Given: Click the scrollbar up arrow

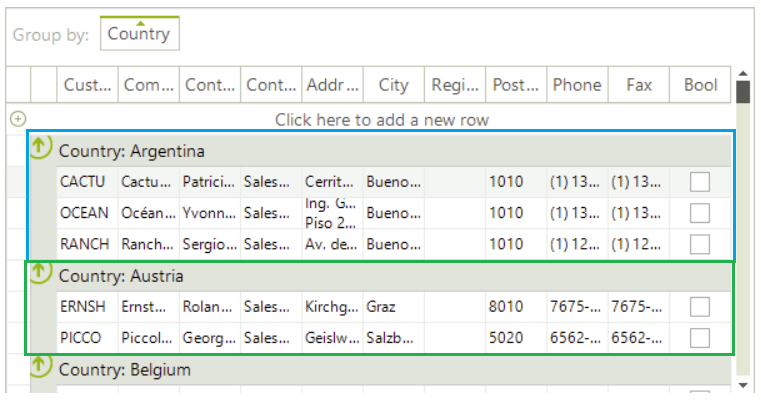Looking at the screenshot, I should click(x=743, y=73).
